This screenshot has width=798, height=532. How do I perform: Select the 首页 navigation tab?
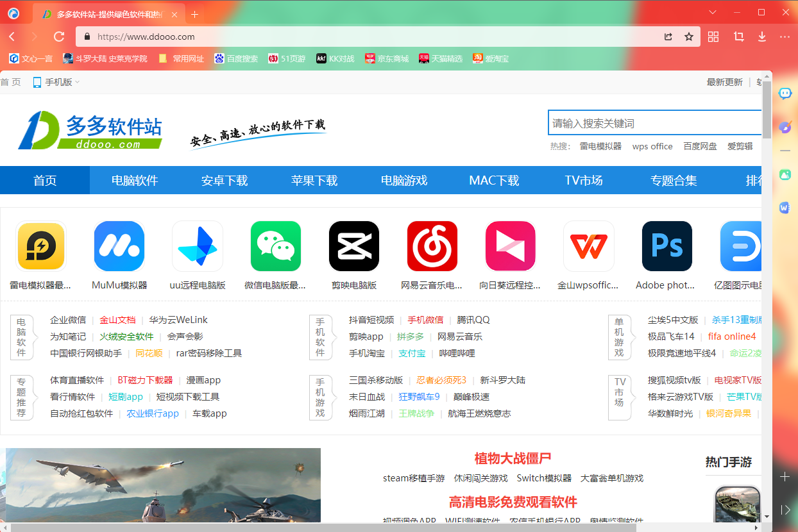[x=45, y=180]
